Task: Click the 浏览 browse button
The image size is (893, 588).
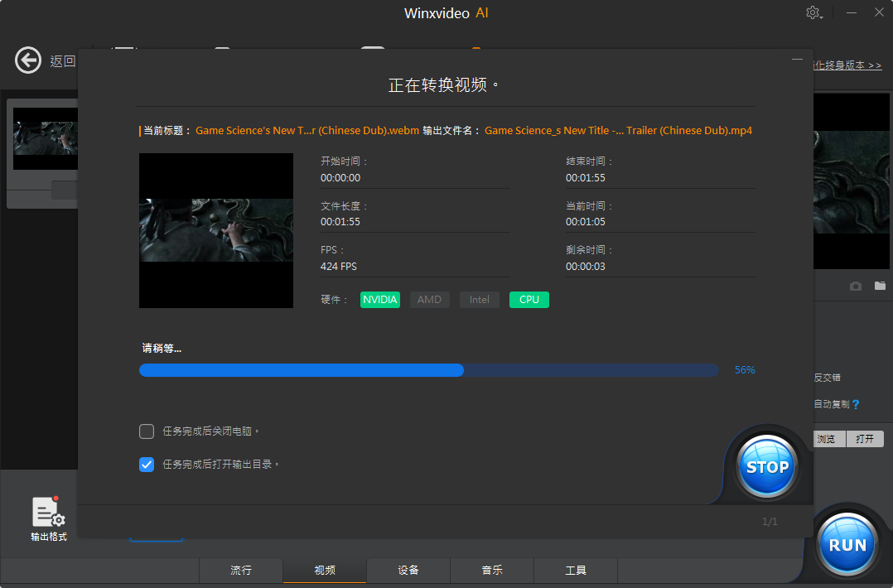Action: (x=829, y=439)
